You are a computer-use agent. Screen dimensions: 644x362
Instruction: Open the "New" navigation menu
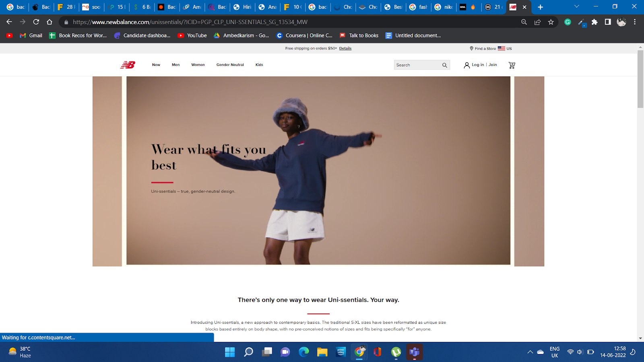click(156, 65)
